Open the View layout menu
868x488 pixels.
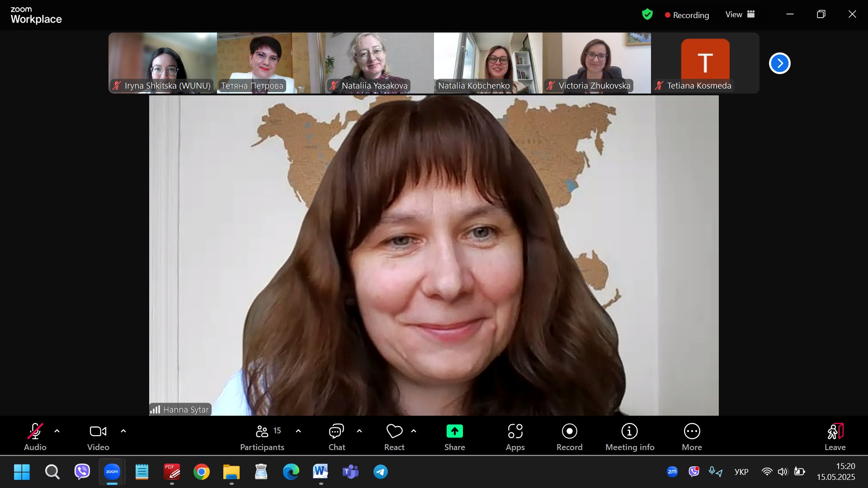(x=740, y=14)
